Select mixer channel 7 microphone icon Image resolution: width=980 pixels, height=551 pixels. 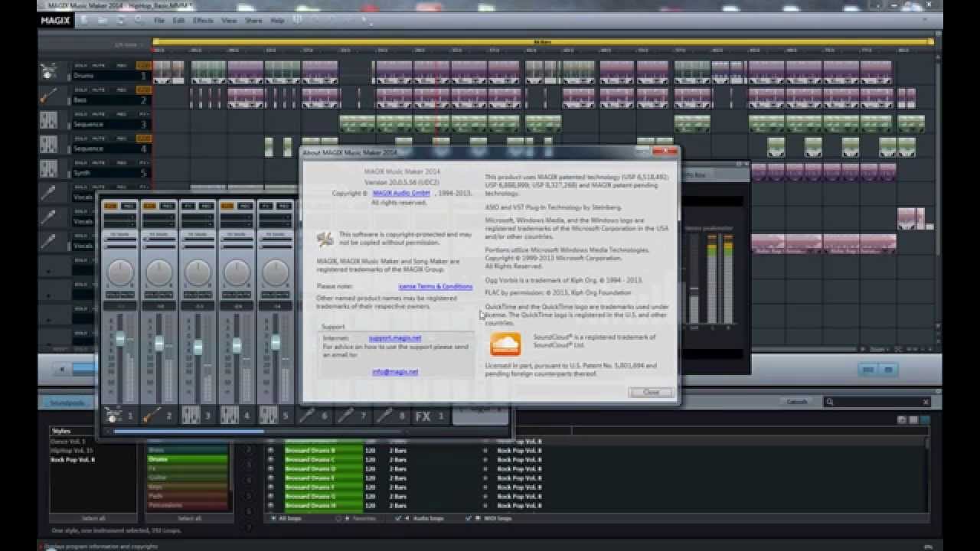[x=347, y=416]
